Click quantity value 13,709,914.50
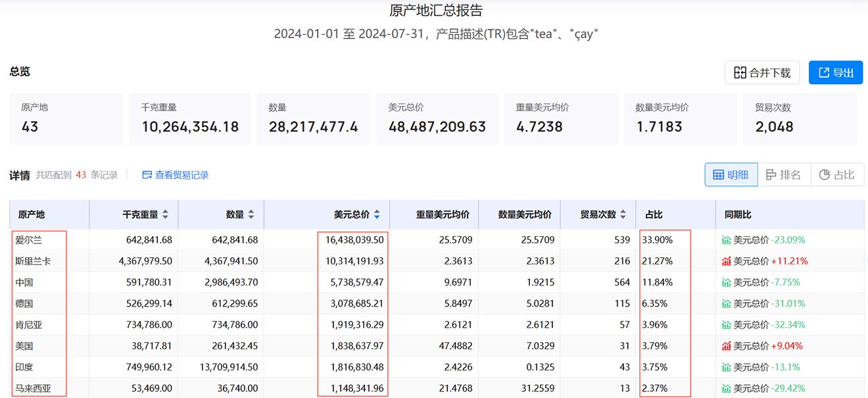The height and width of the screenshot is (398, 868). (229, 366)
